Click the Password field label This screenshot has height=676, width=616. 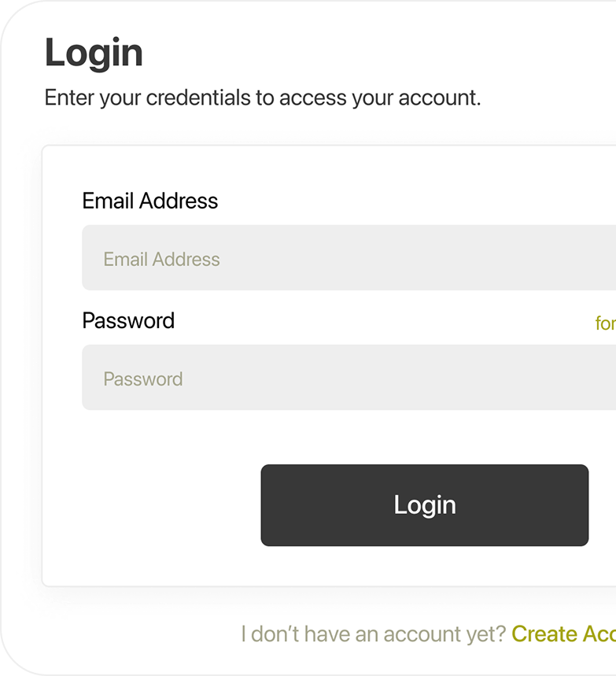(x=128, y=320)
